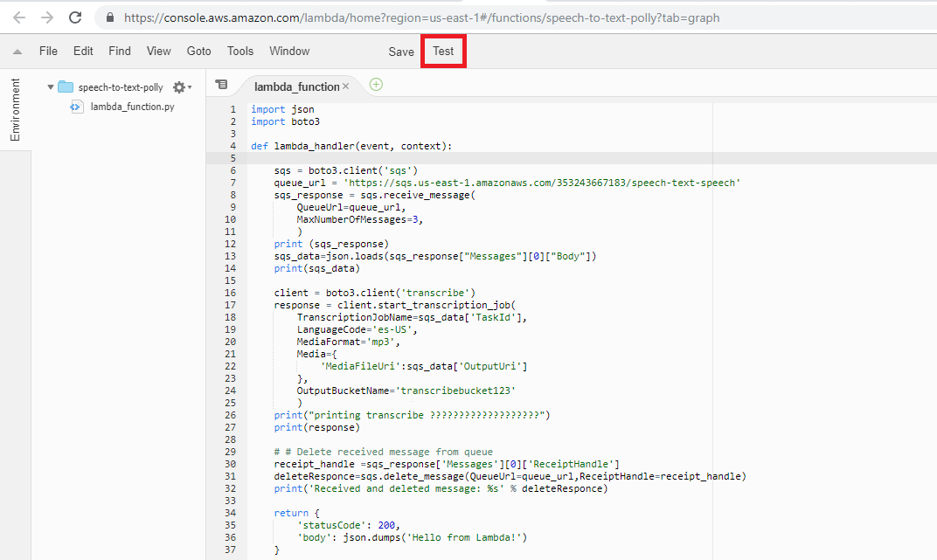Go back in browser history
Viewport: 937px width, 560px height.
point(19,17)
